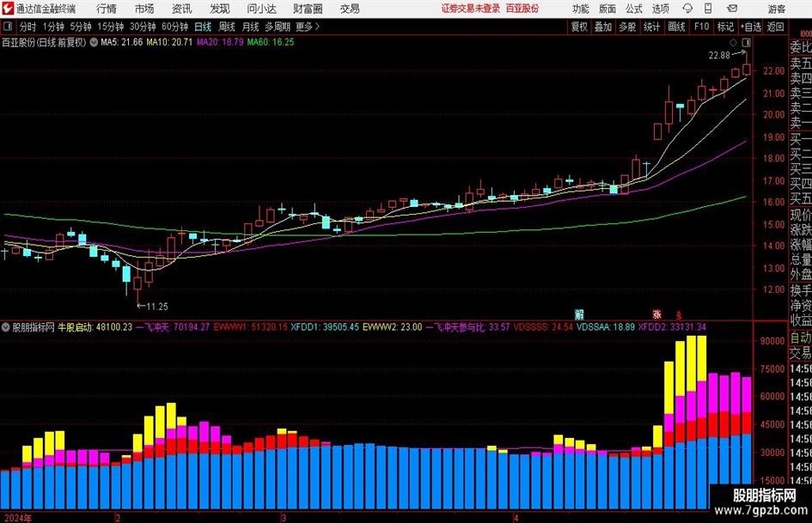Expand 股朋指标网 indicator dropdown arrow
Screen dimensions: 812x523
pos(6,327)
